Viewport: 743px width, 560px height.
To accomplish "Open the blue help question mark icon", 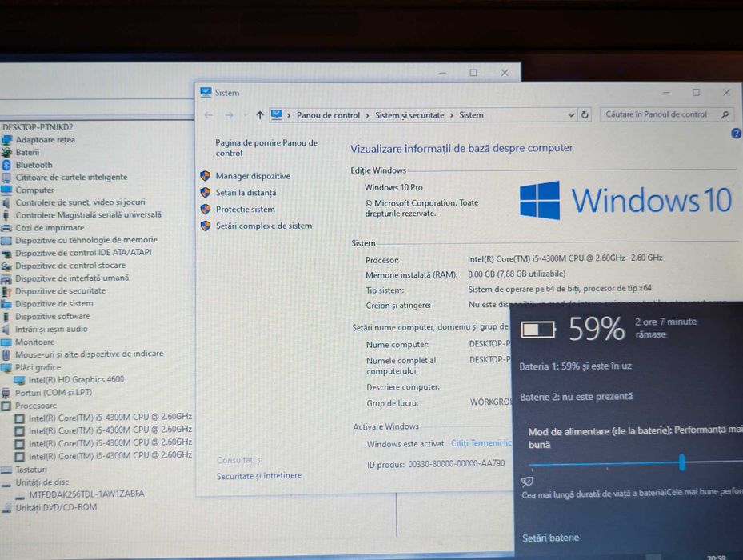I will 737,134.
